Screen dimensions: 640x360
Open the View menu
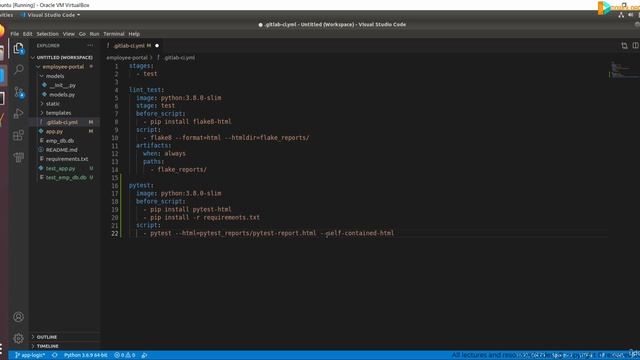click(x=69, y=34)
